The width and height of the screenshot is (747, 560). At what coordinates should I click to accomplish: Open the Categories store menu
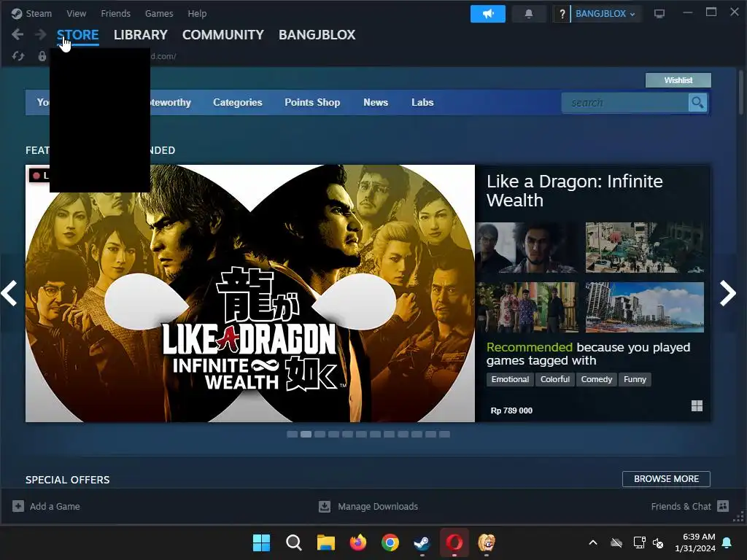click(238, 102)
